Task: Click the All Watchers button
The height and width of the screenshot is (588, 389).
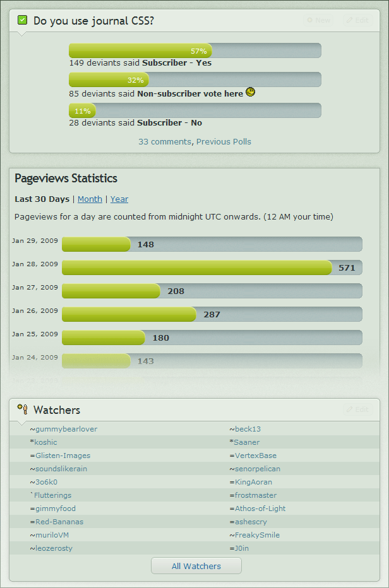Action: [196, 566]
